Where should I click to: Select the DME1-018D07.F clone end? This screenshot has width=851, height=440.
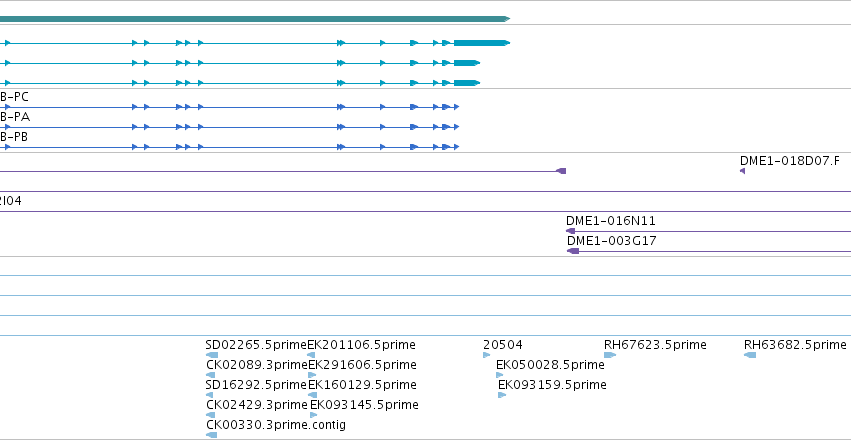click(x=790, y=161)
